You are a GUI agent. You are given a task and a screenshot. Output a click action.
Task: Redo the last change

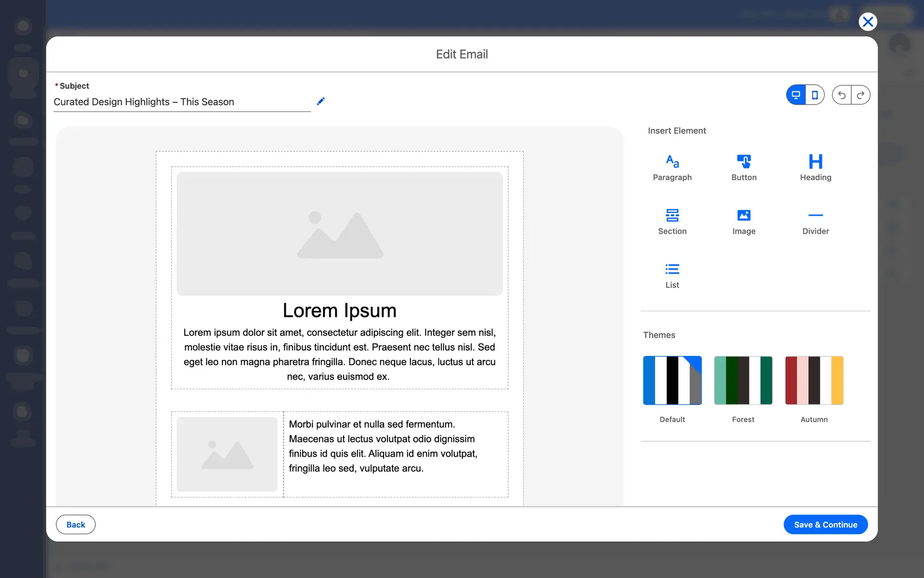point(860,95)
